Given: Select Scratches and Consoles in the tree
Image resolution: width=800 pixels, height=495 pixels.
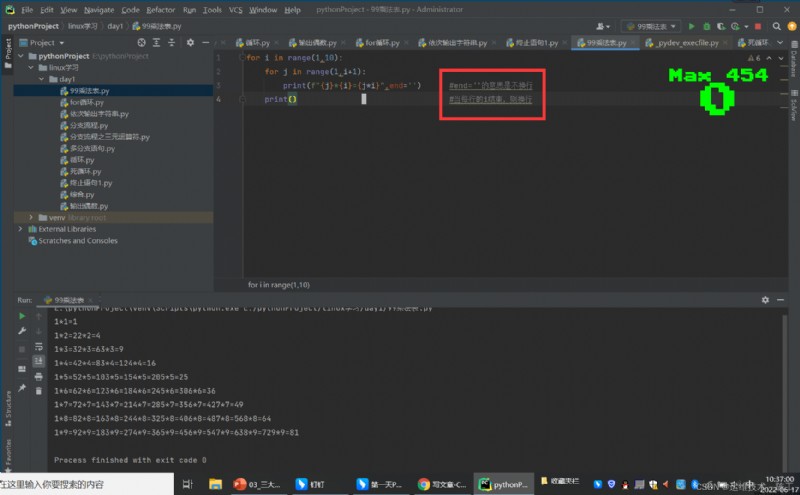Looking at the screenshot, I should point(78,241).
